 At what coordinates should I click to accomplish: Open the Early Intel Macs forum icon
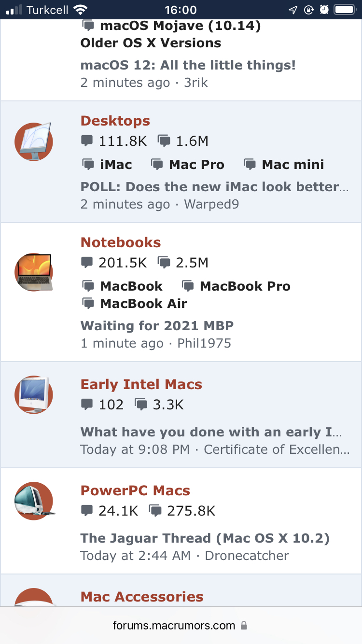33,394
